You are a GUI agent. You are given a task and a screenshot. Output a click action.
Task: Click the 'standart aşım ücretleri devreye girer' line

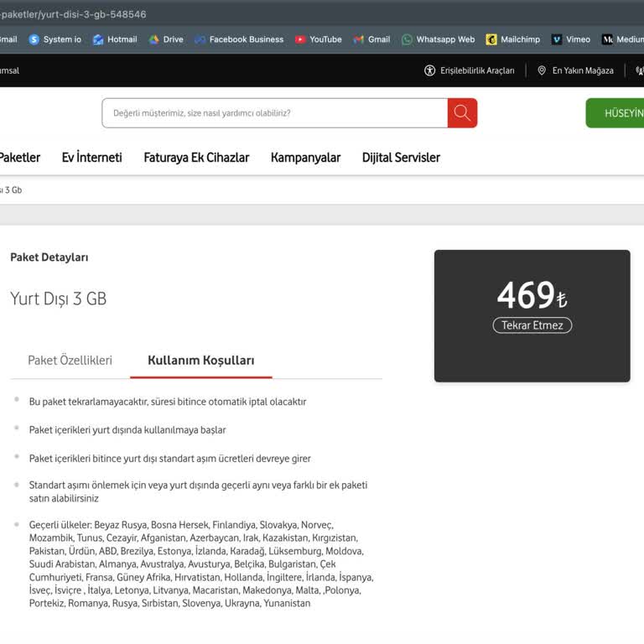[x=169, y=459]
